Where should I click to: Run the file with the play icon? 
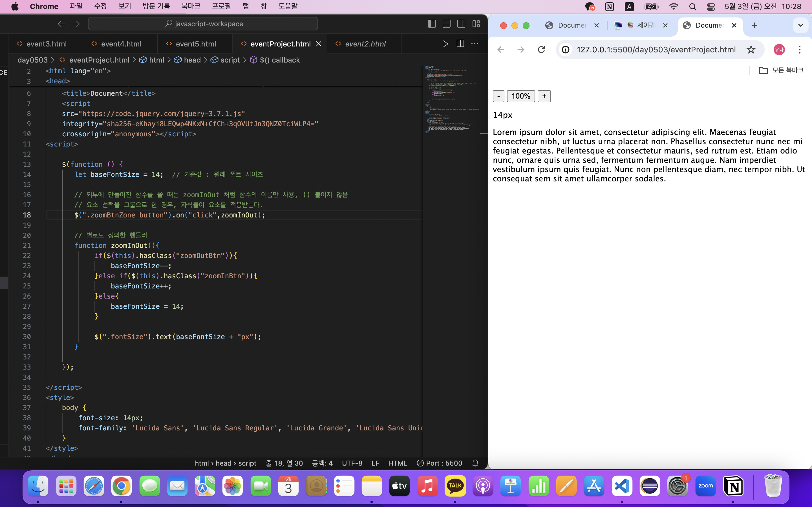click(445, 44)
